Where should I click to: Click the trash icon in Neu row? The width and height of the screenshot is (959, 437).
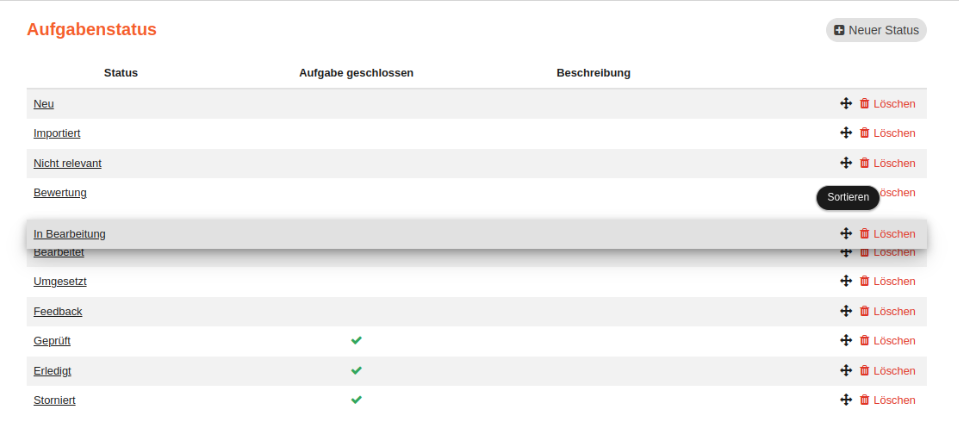pyautogui.click(x=865, y=103)
